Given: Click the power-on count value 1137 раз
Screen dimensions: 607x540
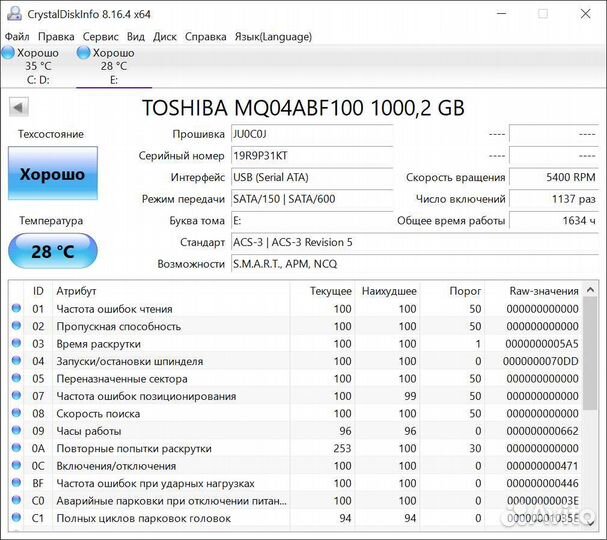Looking at the screenshot, I should [554, 199].
